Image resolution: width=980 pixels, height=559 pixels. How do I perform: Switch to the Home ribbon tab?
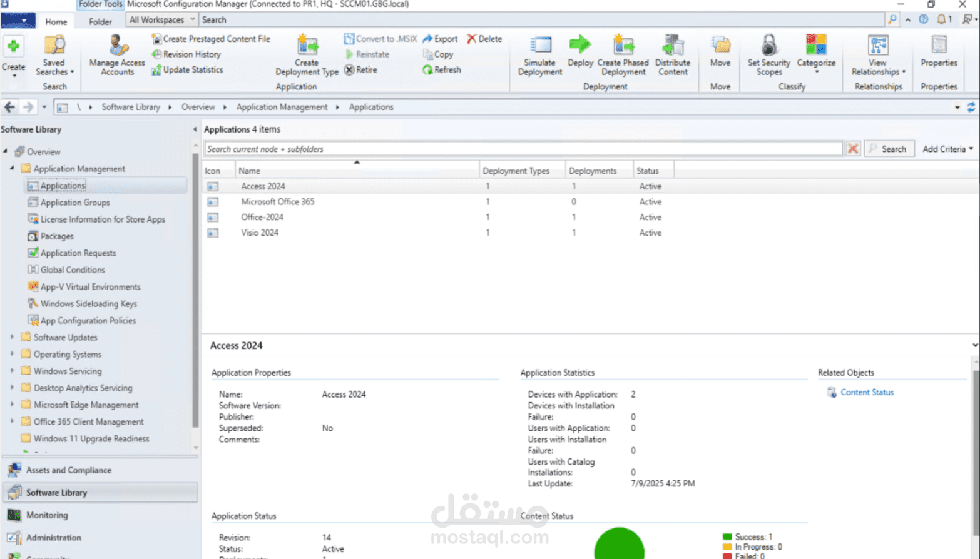point(56,21)
